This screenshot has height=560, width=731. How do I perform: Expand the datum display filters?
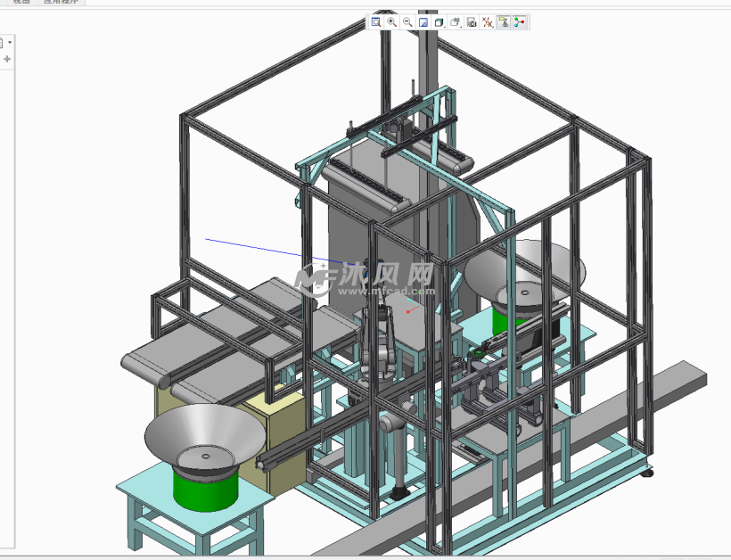coord(488,21)
